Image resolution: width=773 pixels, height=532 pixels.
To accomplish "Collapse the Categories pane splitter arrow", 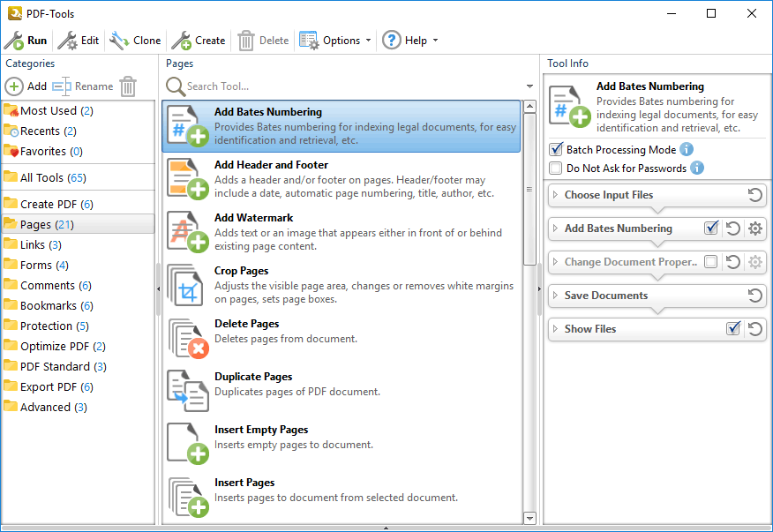I will (158, 288).
